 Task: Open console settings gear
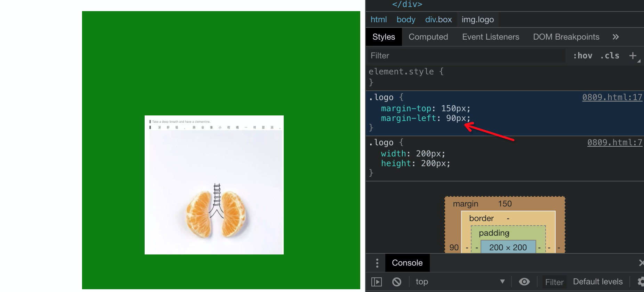click(641, 282)
